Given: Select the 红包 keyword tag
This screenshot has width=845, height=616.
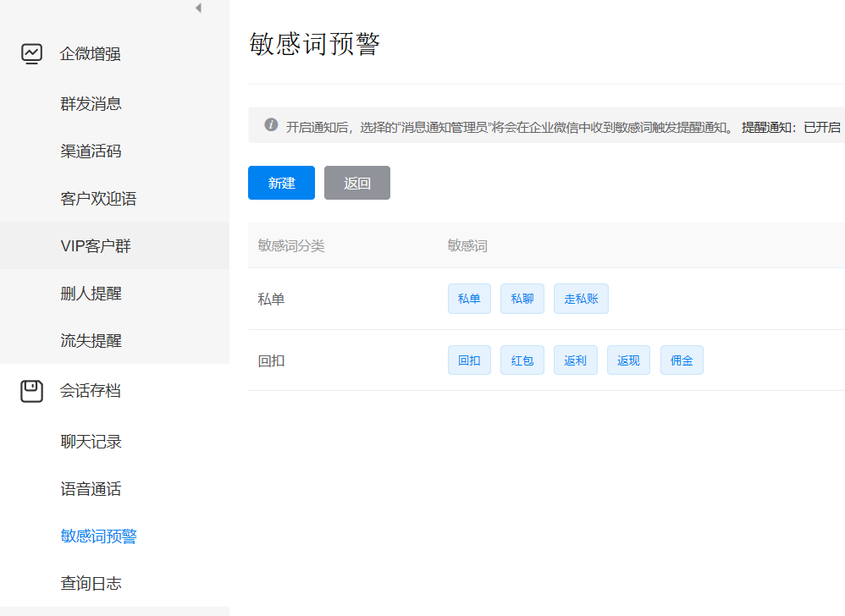Looking at the screenshot, I should [522, 360].
